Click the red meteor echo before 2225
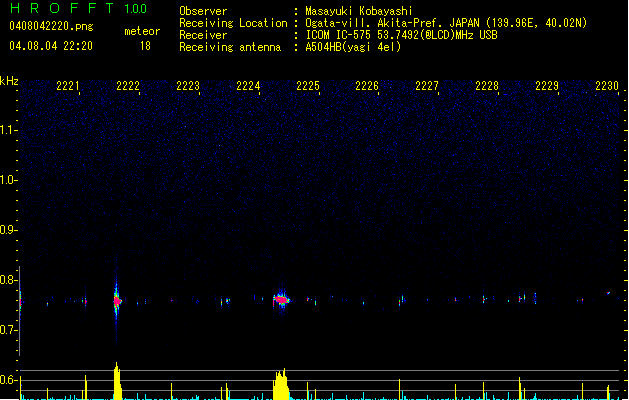 coord(281,299)
